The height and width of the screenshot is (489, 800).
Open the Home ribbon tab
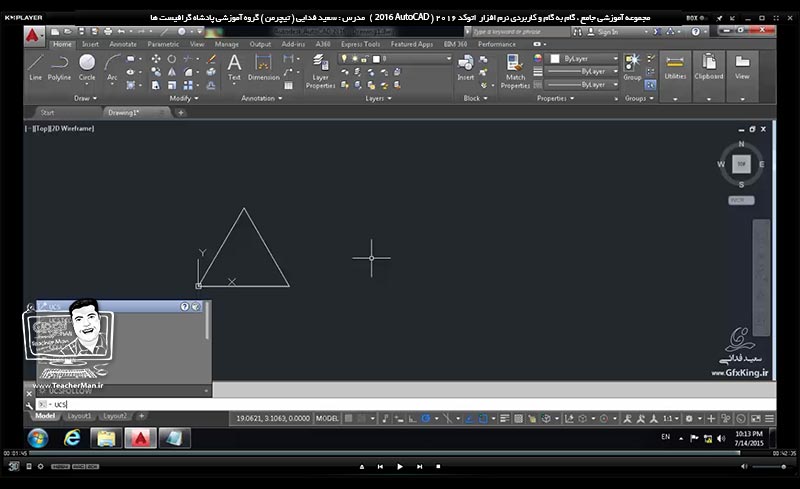[62, 44]
